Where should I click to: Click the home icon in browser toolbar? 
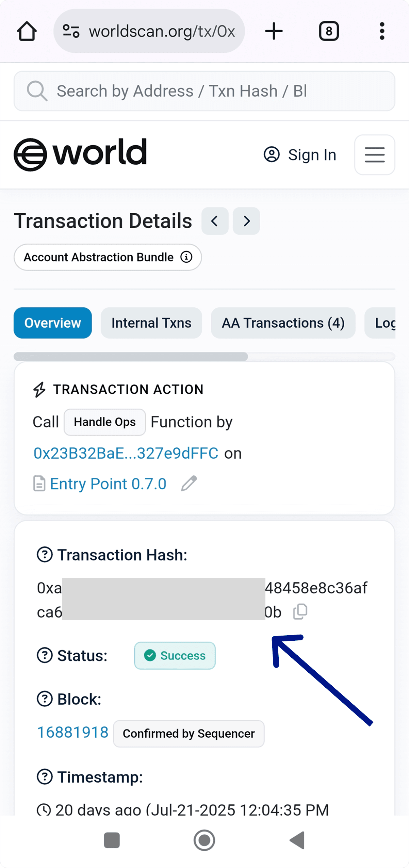click(x=27, y=31)
